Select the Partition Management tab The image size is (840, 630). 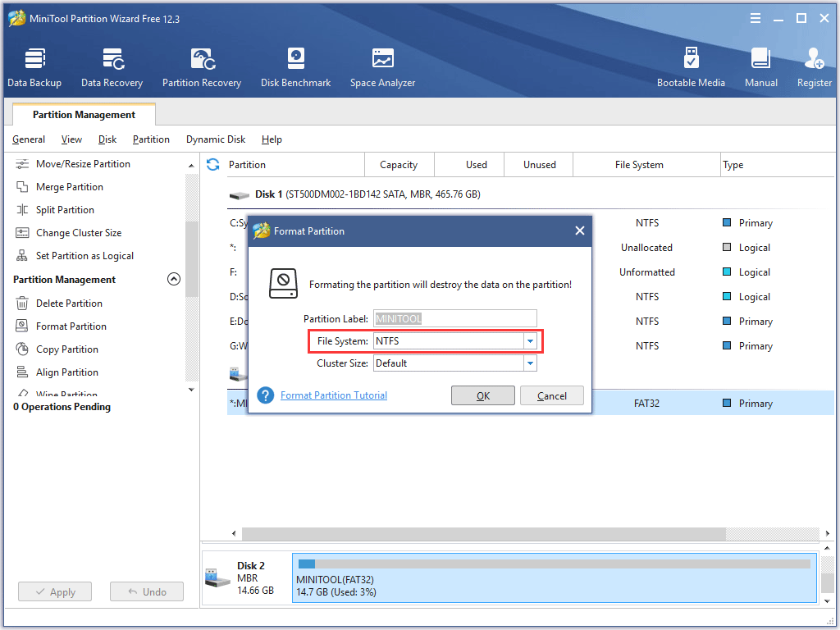(84, 115)
